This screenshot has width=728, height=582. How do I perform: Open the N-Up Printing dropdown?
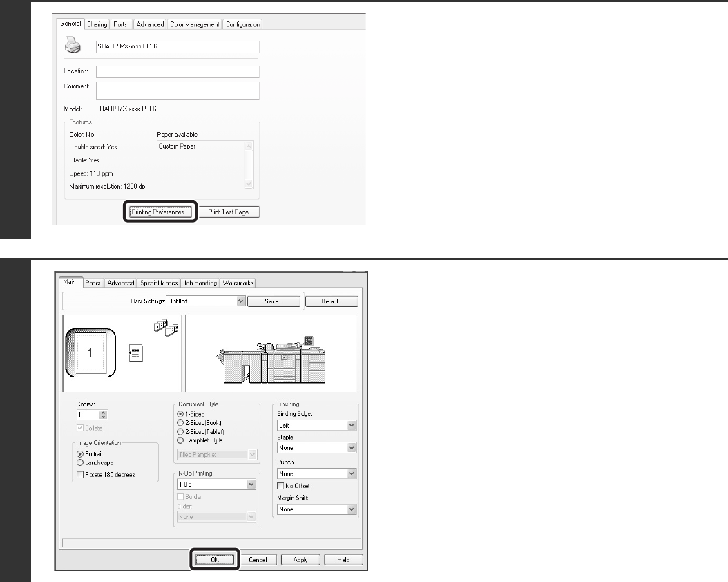click(251, 485)
